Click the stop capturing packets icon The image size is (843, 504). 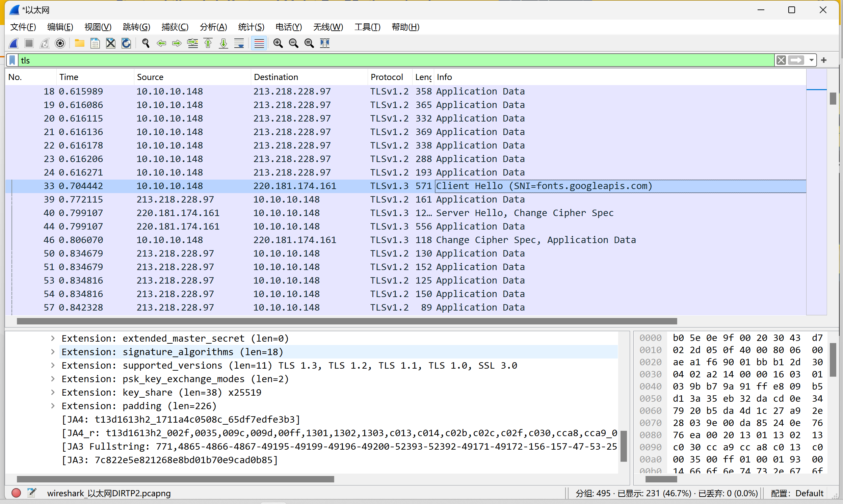(29, 43)
